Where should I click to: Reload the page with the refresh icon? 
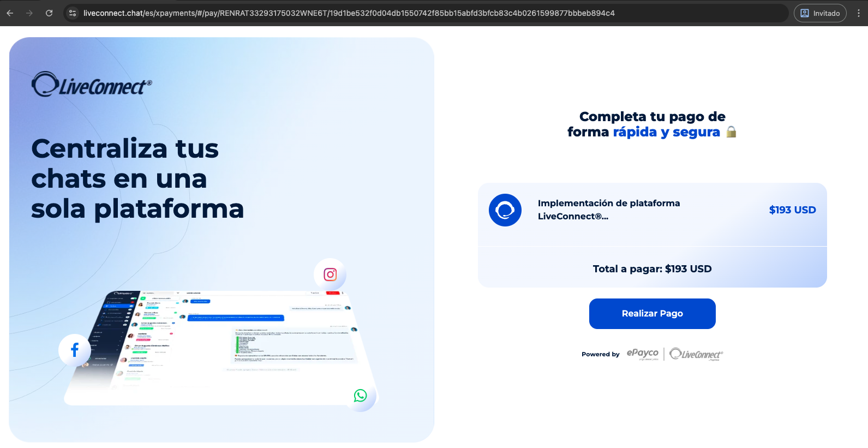click(49, 13)
